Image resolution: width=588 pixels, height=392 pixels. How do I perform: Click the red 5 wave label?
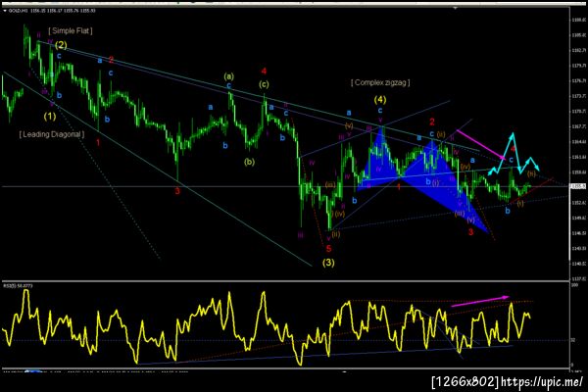point(328,249)
